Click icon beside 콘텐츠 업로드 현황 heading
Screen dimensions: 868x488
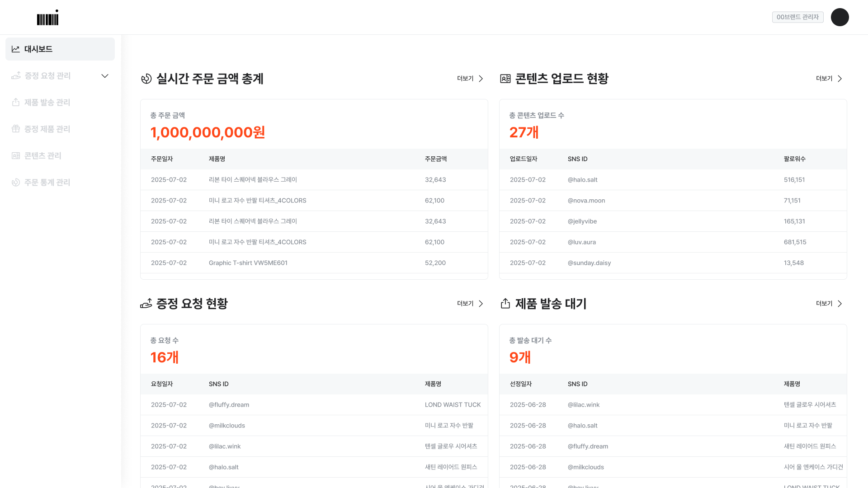point(505,79)
